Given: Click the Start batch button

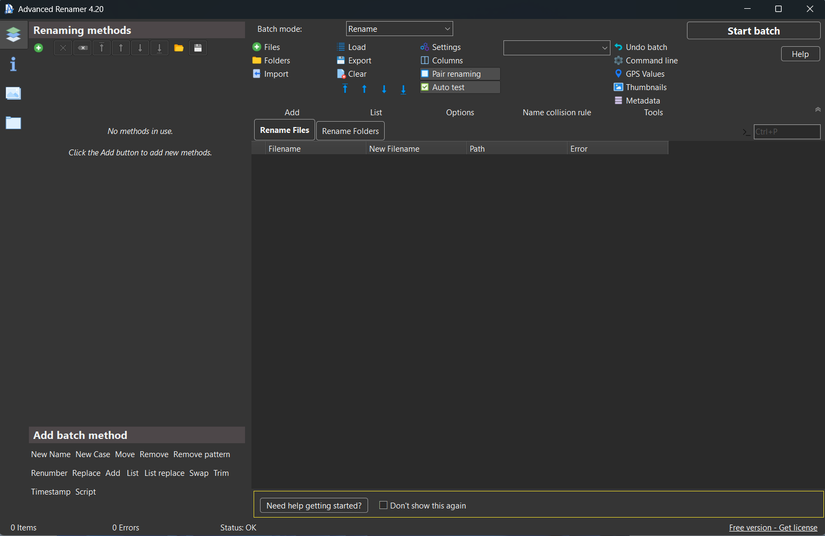Looking at the screenshot, I should click(753, 31).
